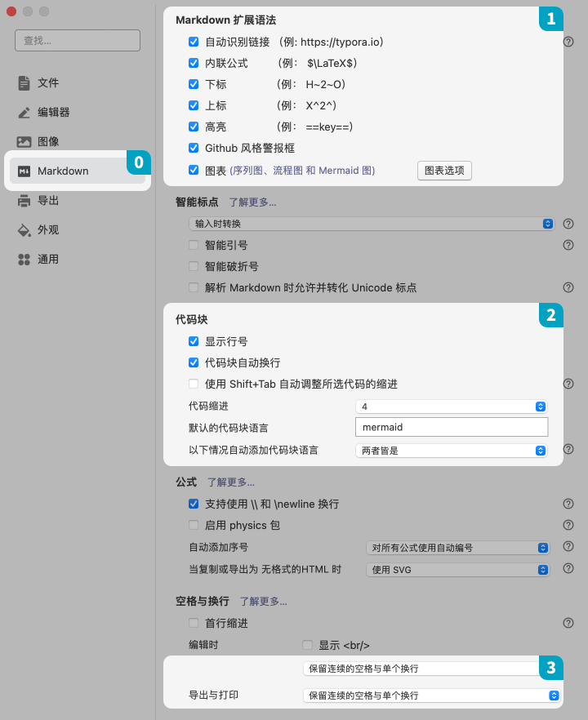Open the 使用 SVG dropdown
Viewport: 588px width, 720px height.
(x=457, y=570)
